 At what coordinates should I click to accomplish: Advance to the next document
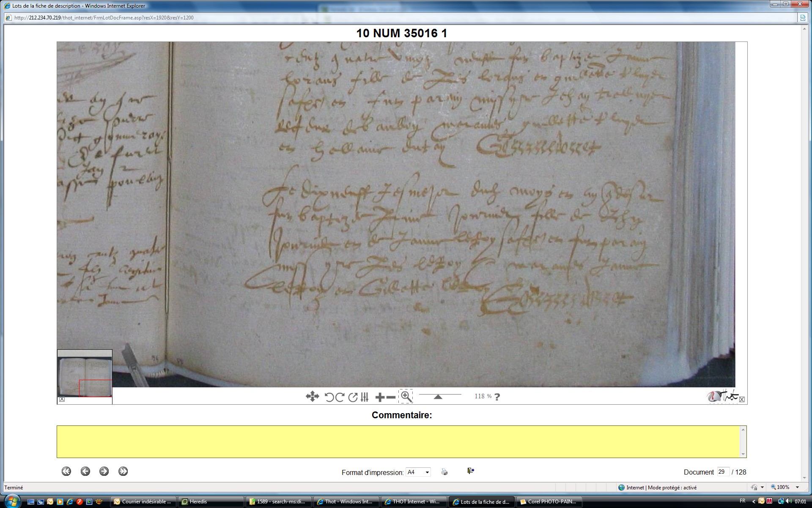point(104,471)
